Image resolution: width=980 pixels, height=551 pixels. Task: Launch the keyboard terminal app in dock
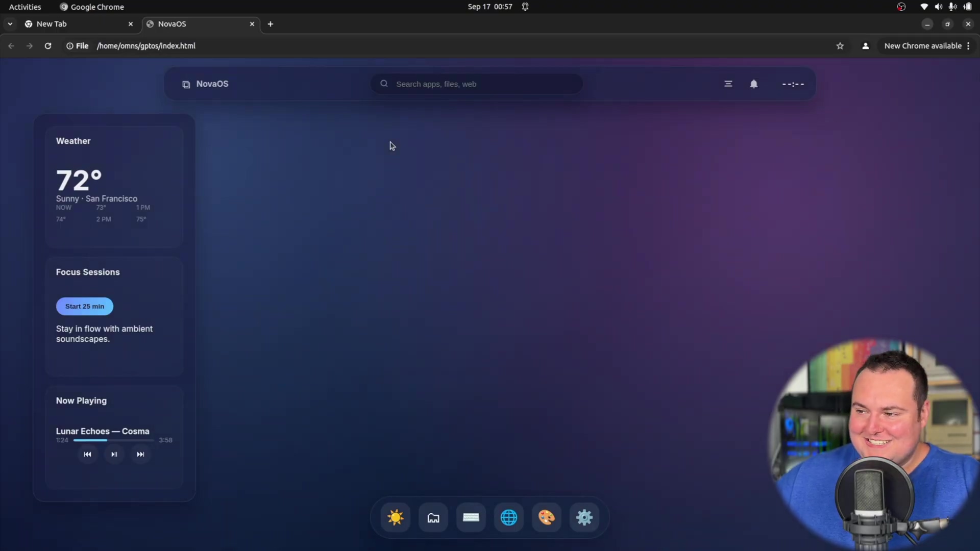[471, 517]
